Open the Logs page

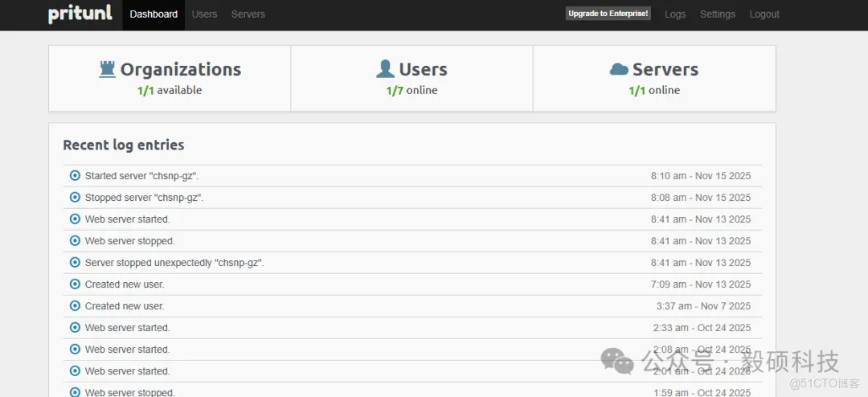pos(675,14)
